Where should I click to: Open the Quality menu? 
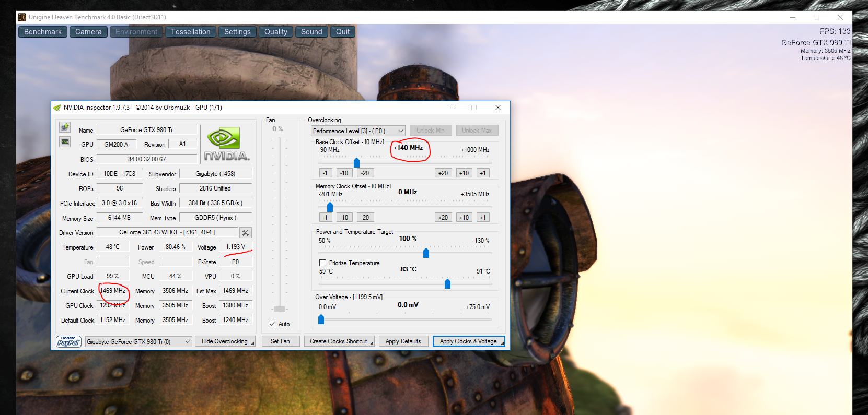pos(276,32)
